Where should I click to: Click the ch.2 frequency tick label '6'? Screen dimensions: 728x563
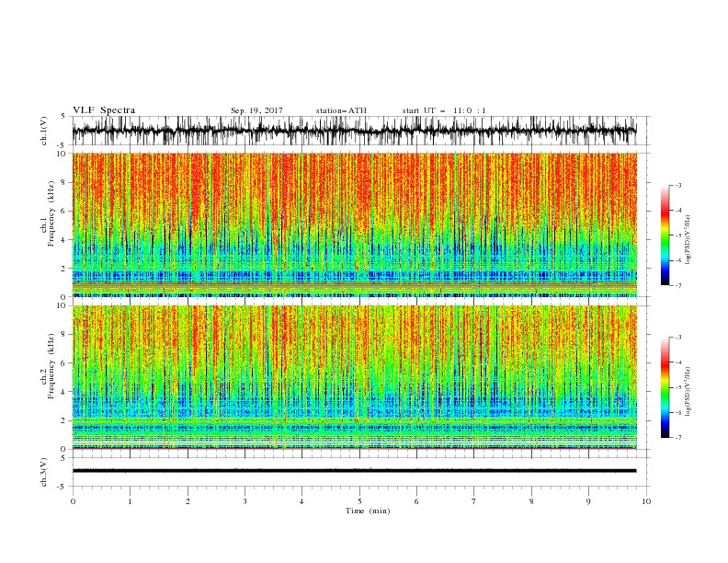(x=63, y=363)
